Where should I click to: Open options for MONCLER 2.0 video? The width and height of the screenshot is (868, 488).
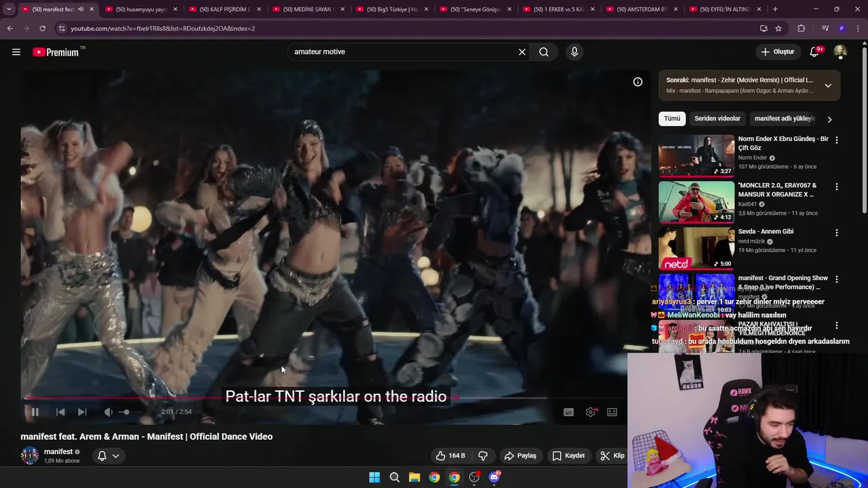click(836, 186)
